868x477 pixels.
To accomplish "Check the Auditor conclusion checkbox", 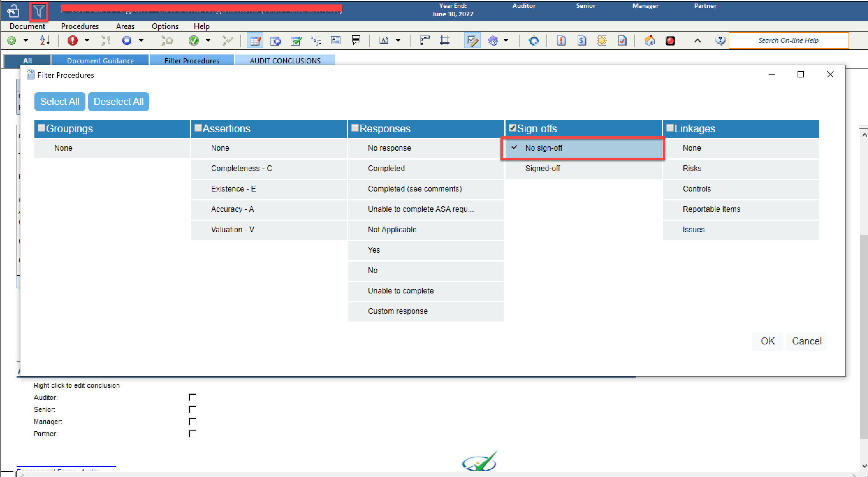I will point(193,398).
